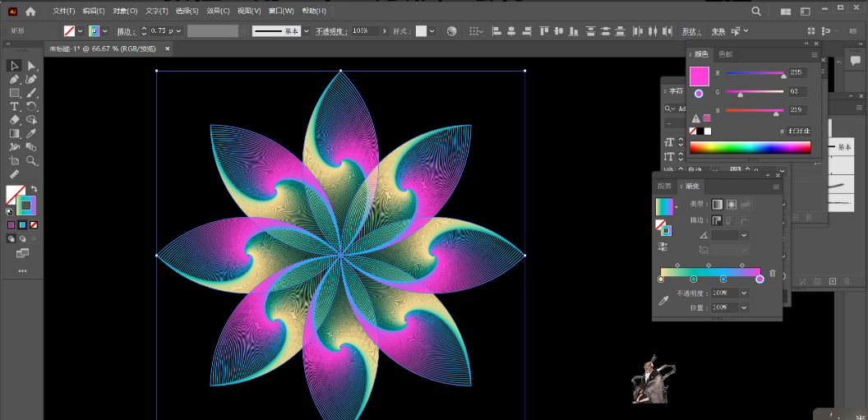868x420 pixels.
Task: Select the Pen tool in toolbar
Action: [14, 80]
